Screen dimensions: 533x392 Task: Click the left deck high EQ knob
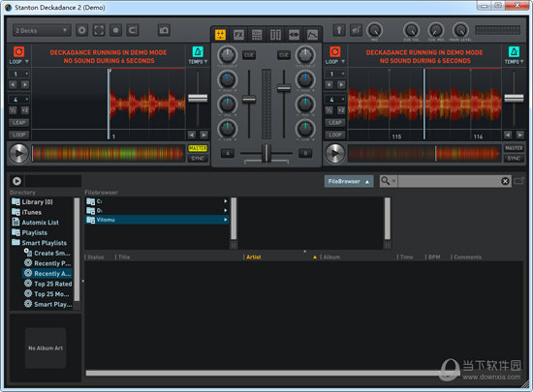(x=227, y=79)
